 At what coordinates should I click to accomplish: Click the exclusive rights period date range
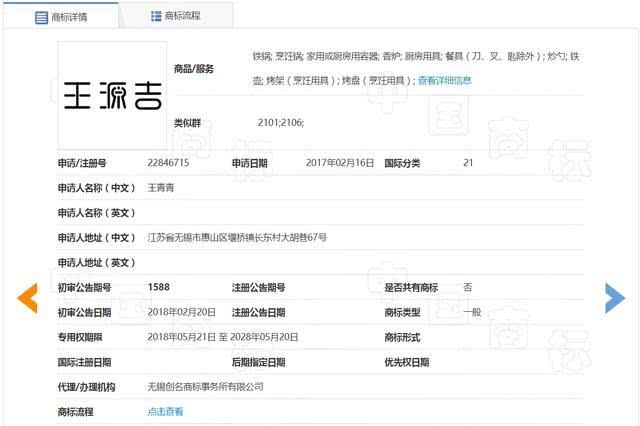[223, 337]
